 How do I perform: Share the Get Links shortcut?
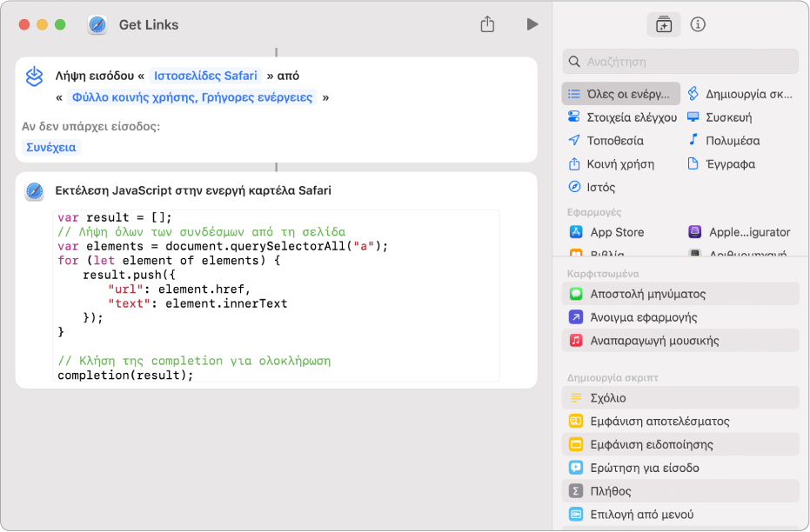487,24
